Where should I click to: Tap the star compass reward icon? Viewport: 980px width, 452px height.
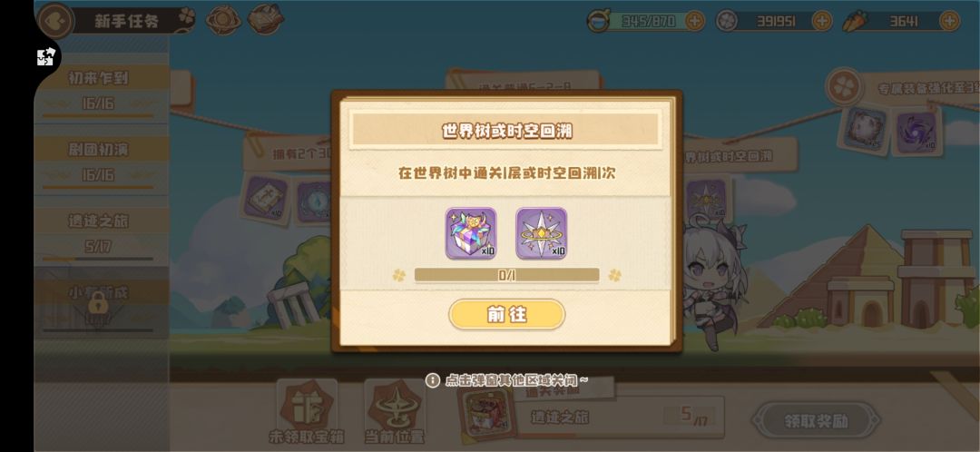pos(541,233)
